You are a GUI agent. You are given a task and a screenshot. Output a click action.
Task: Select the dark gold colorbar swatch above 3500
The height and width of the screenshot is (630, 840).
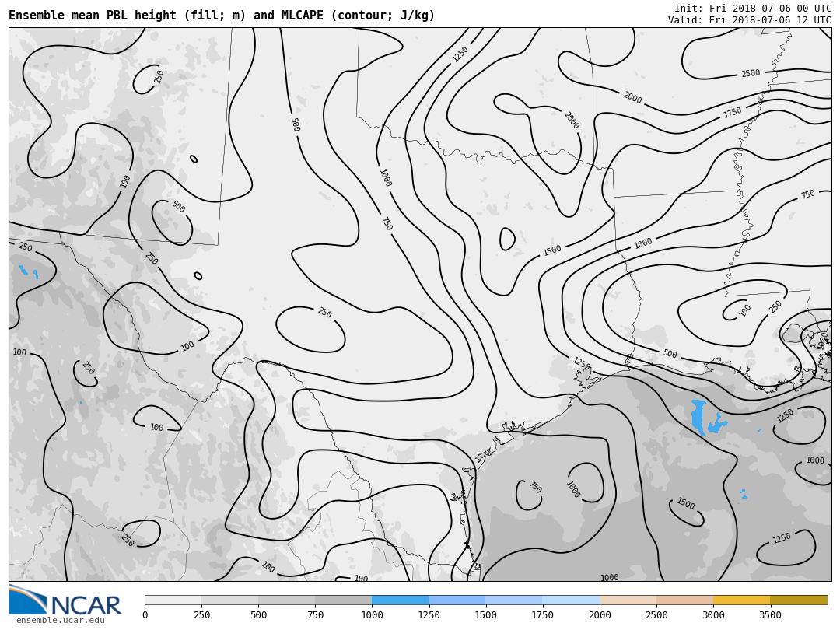pyautogui.click(x=799, y=600)
